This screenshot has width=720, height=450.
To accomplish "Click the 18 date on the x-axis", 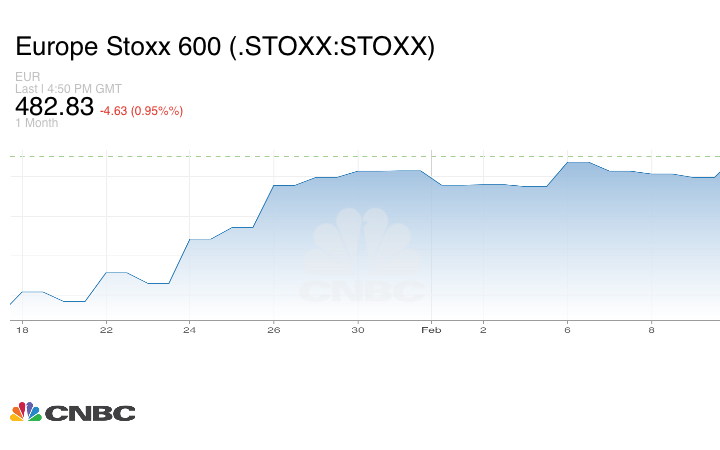I will coord(22,330).
